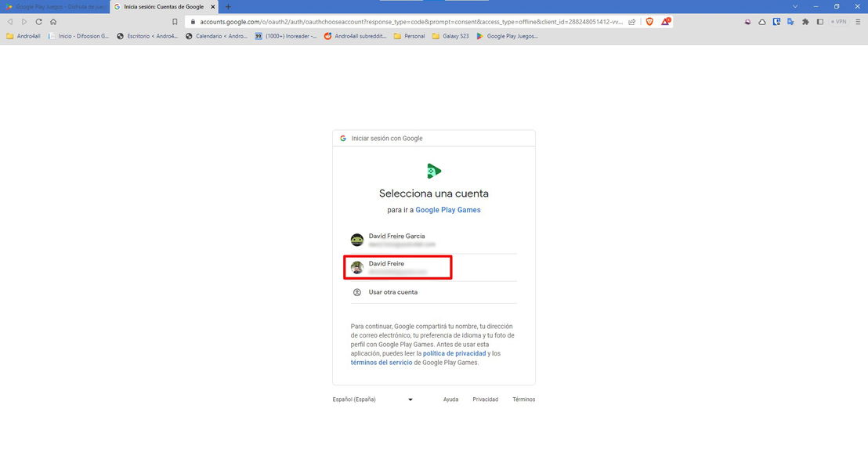Open a new tab with plus icon
This screenshot has height=470, width=868.
(x=228, y=6)
